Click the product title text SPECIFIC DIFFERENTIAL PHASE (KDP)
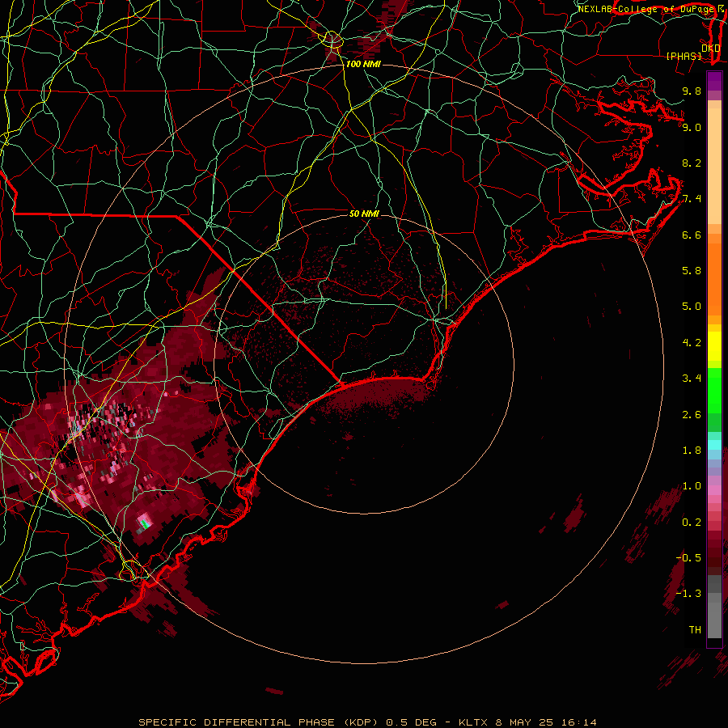The image size is (728, 728). 260,722
